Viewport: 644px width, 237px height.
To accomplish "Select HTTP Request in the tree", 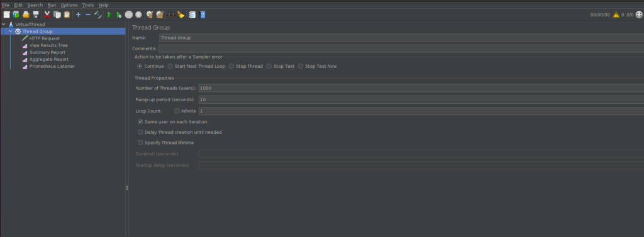I will 45,38.
